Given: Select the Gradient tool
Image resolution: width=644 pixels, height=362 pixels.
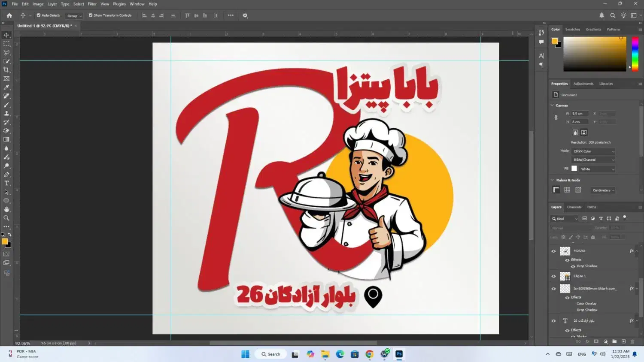Looking at the screenshot, I should 6,139.
